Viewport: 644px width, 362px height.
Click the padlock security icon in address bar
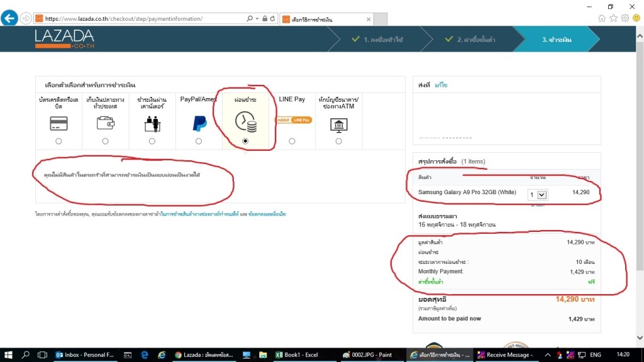(265, 18)
